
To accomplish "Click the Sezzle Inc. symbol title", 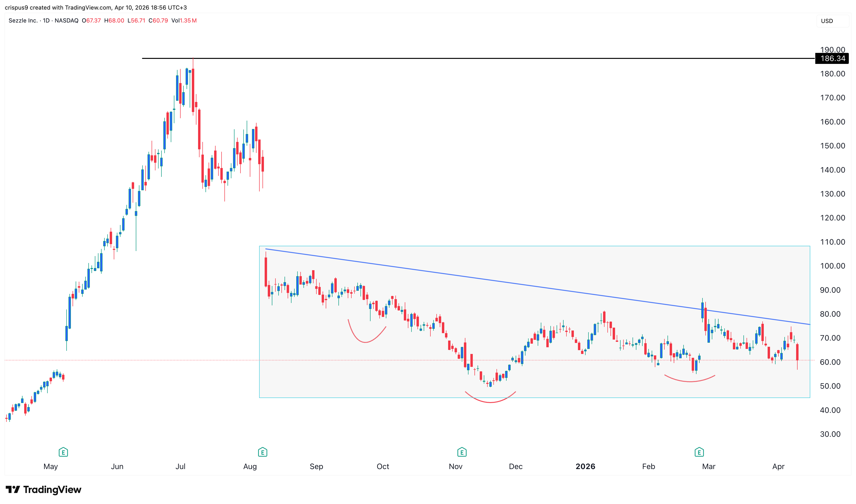I will click(x=23, y=21).
